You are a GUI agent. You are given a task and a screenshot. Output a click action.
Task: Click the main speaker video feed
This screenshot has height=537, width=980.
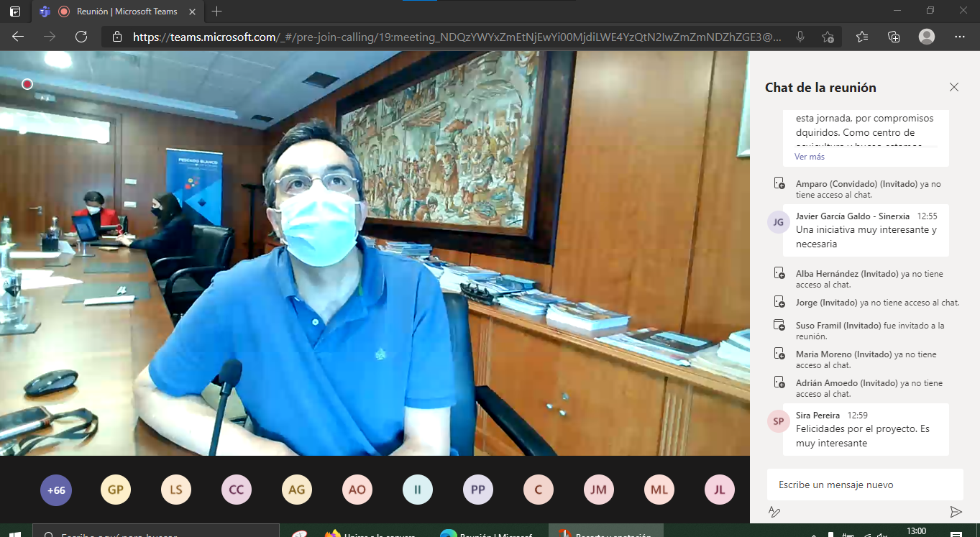click(x=375, y=253)
